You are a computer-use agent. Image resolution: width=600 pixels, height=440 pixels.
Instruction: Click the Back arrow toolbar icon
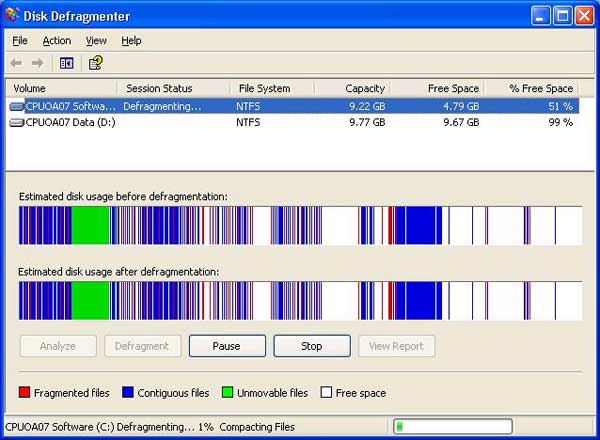click(16, 63)
